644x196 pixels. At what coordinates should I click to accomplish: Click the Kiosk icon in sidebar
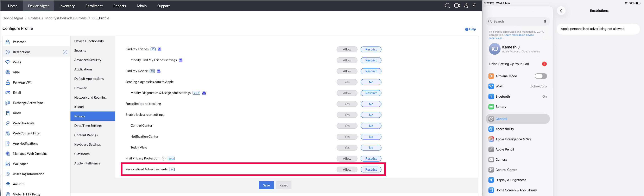(x=8, y=113)
